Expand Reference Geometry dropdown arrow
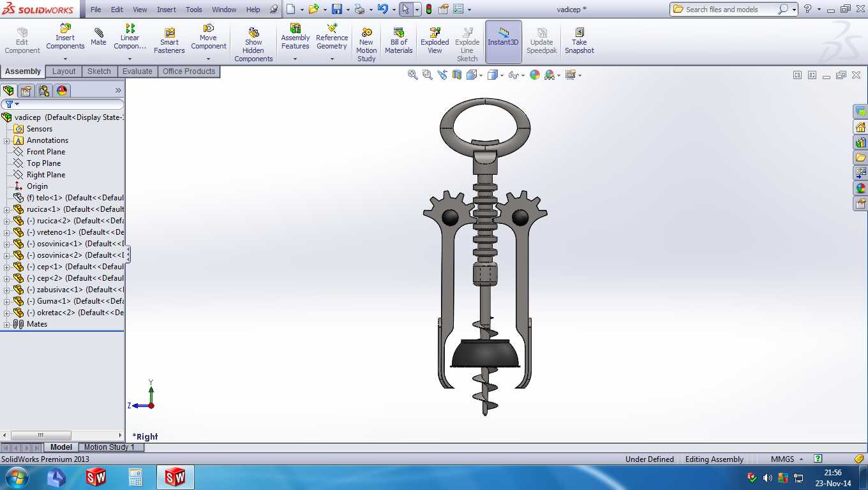Viewport: 868px width, 490px height. (332, 59)
